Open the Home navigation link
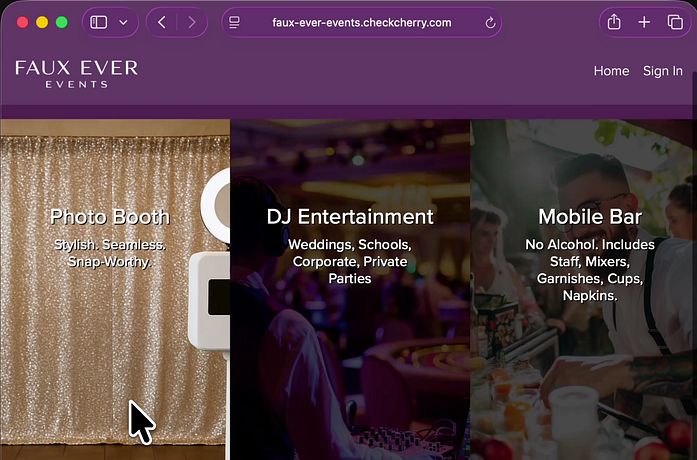697x460 pixels. pyautogui.click(x=611, y=71)
